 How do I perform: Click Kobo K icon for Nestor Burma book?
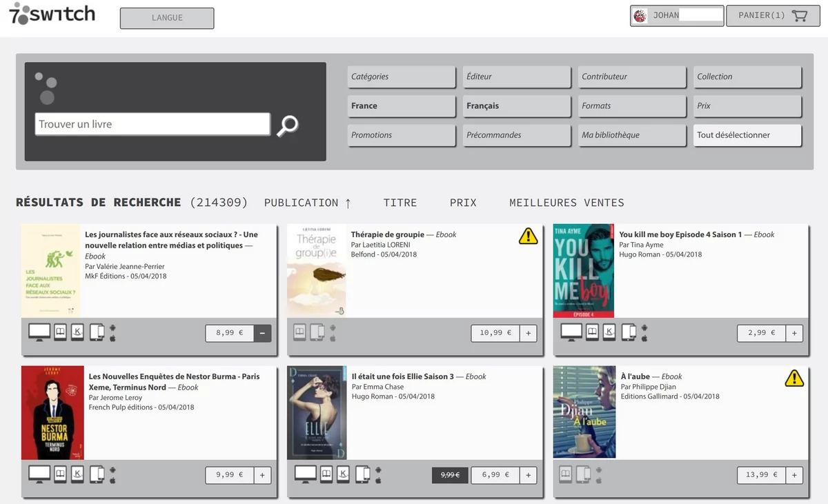[x=77, y=474]
